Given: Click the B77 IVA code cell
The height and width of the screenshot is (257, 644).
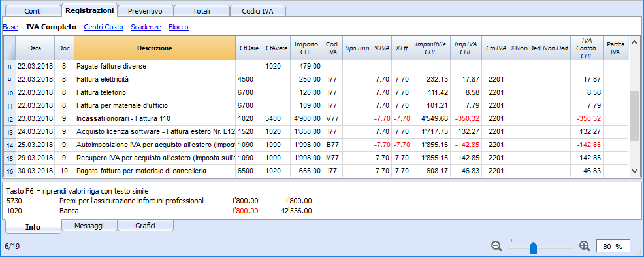Looking at the screenshot, I should pos(332,145).
